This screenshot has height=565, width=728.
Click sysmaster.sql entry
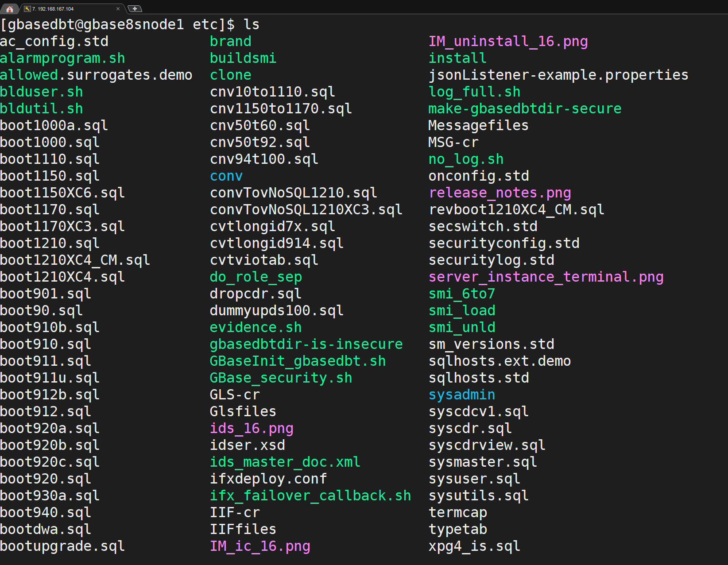click(x=483, y=462)
